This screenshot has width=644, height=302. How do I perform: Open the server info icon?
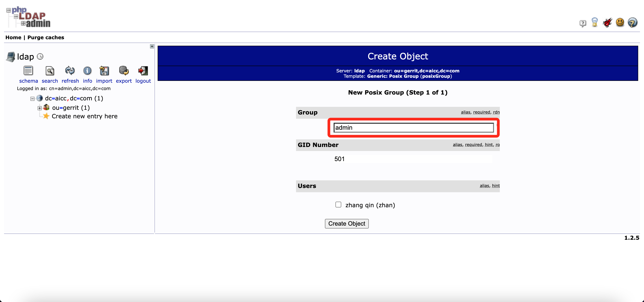[x=87, y=71]
